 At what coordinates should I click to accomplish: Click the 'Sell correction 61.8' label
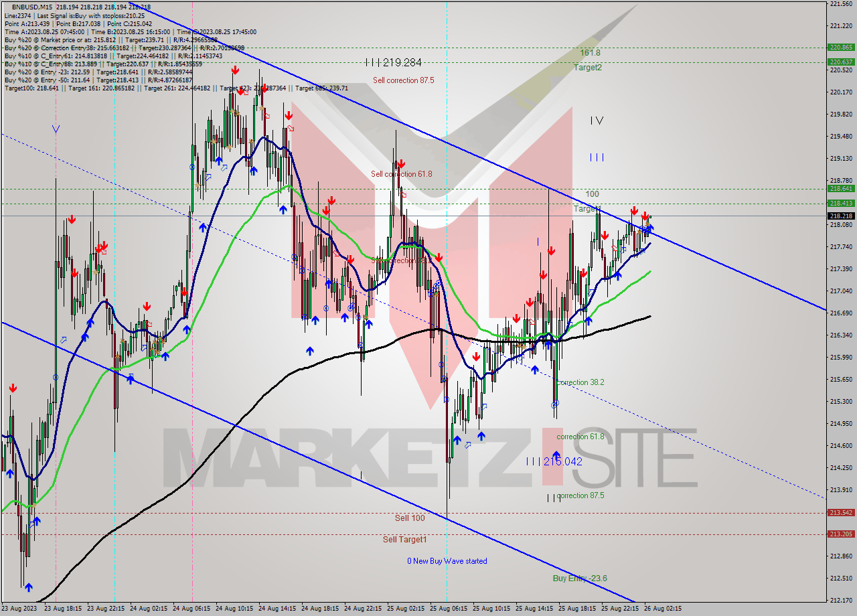click(402, 174)
